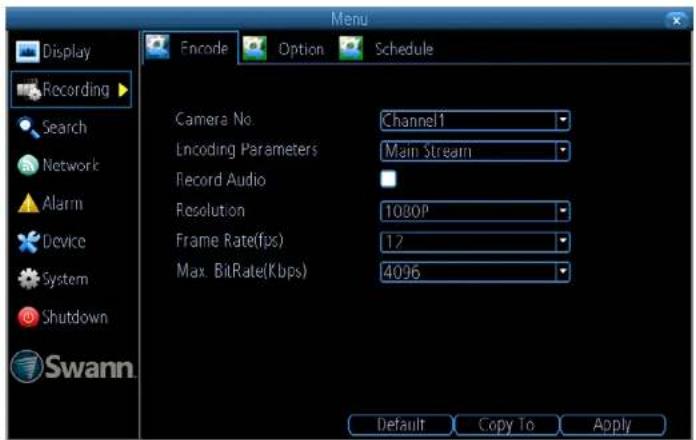
Task: Open the Device menu
Action: [x=51, y=242]
